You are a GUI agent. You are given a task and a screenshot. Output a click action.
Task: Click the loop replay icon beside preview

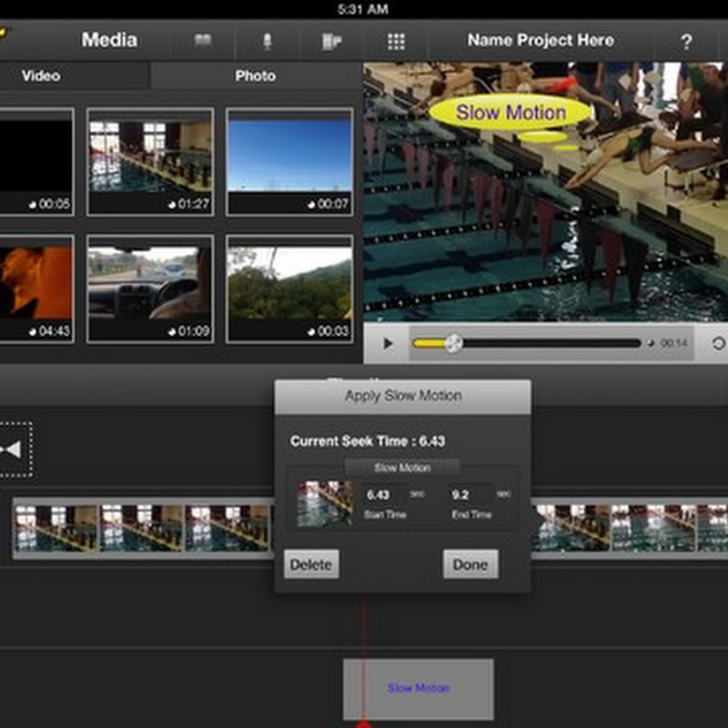pos(718,344)
